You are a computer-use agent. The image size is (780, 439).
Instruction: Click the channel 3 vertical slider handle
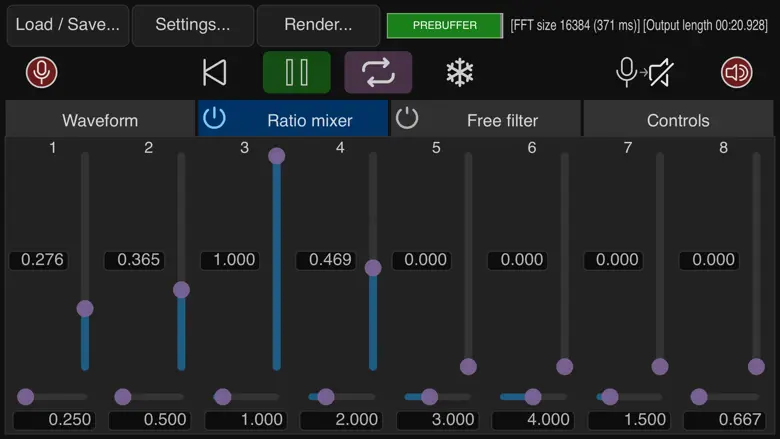coord(277,156)
